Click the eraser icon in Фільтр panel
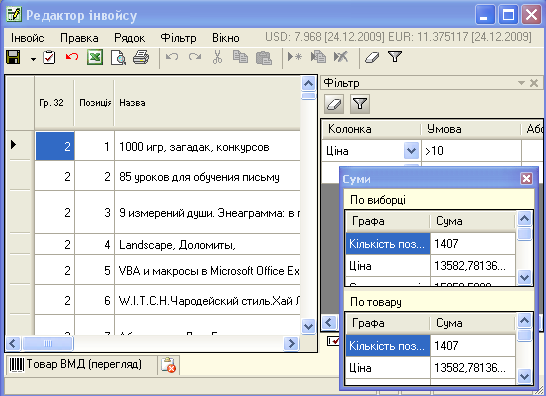 pos(334,103)
